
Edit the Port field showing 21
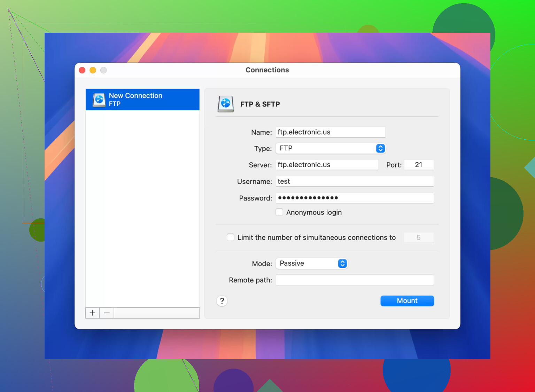419,165
